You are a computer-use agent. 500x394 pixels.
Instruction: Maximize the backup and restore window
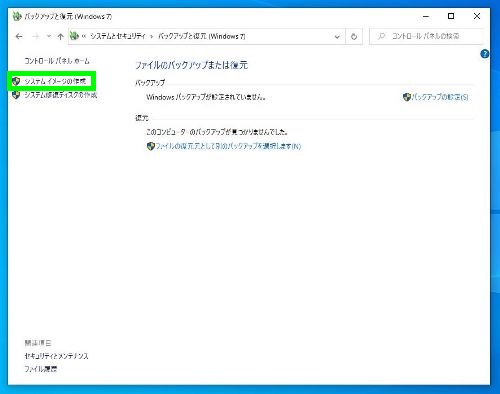[451, 16]
